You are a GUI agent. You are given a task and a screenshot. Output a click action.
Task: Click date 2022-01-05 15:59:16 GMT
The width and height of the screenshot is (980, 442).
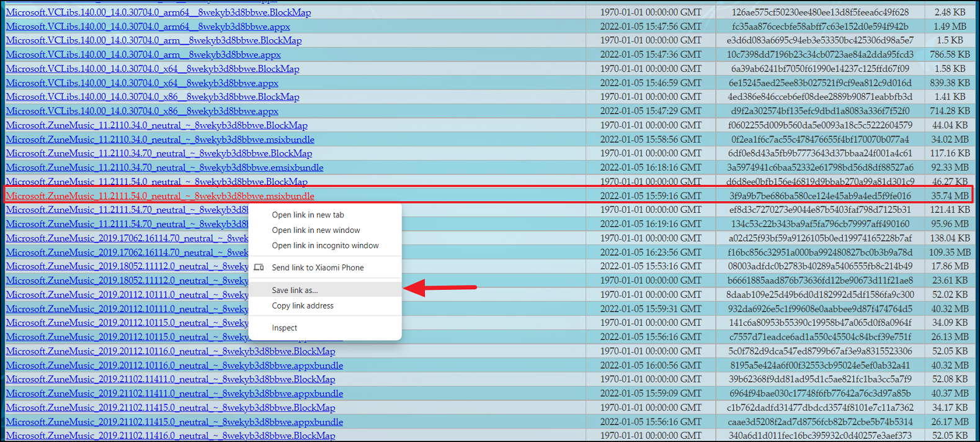coord(651,196)
